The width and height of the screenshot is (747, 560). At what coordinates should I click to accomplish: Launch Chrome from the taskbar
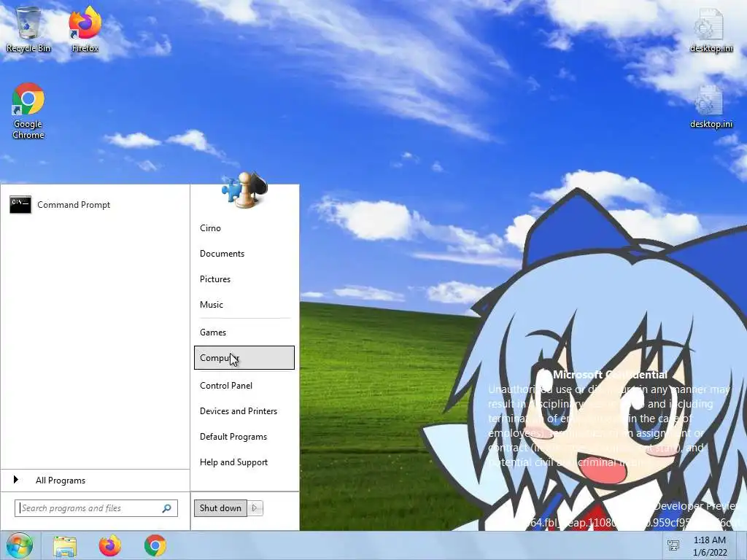pyautogui.click(x=155, y=545)
